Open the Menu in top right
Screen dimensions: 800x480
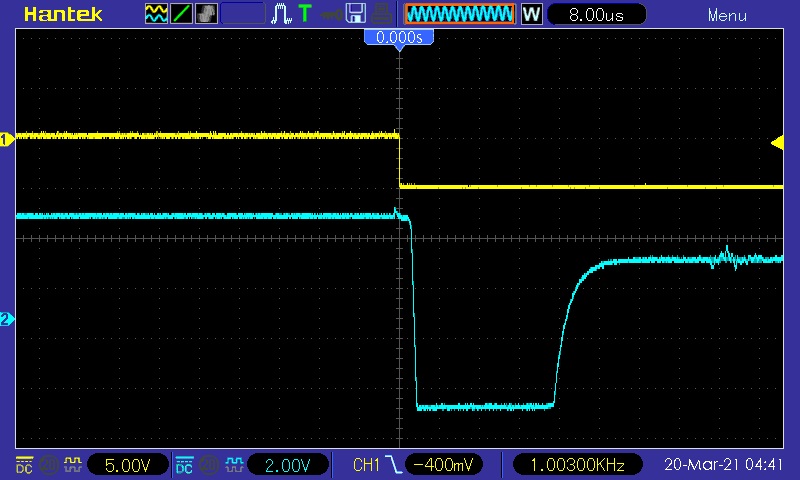pos(727,15)
